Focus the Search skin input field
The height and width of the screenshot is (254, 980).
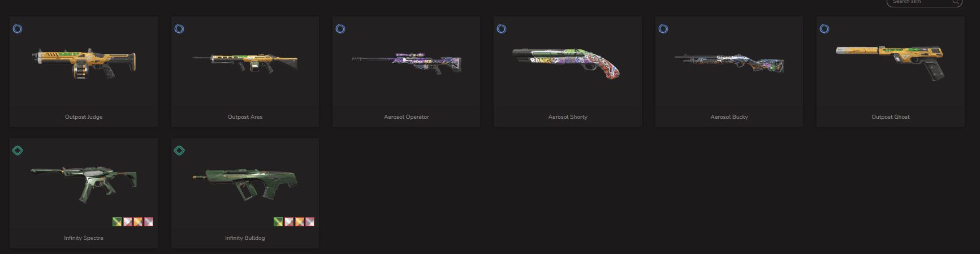[x=924, y=2]
